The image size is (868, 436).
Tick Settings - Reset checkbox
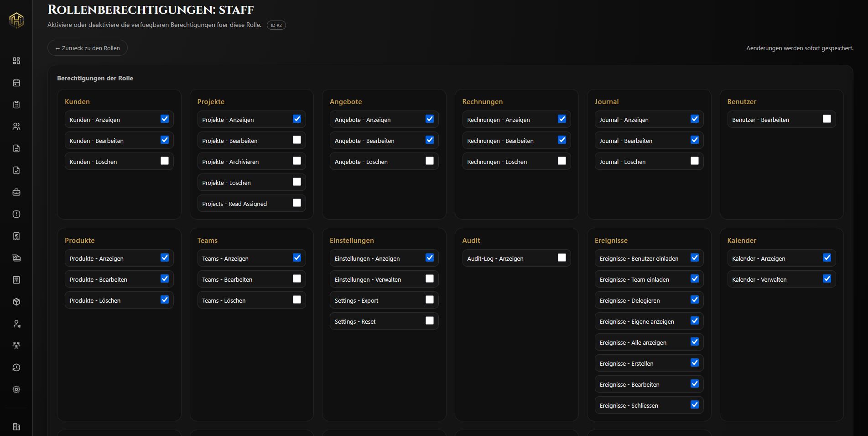(x=430, y=320)
